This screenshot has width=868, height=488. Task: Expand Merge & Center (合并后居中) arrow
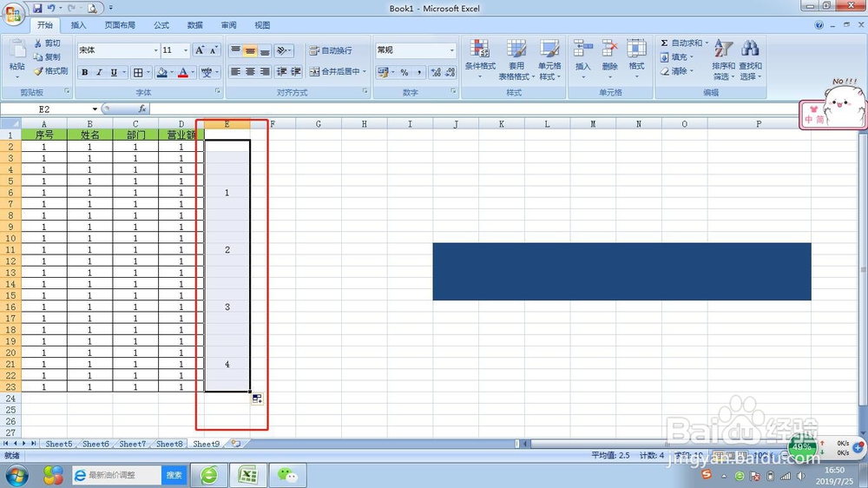pyautogui.click(x=365, y=71)
